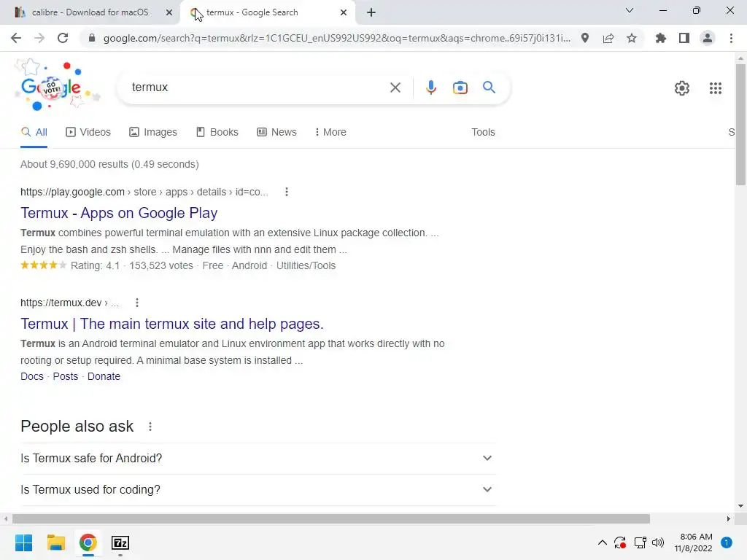
Task: Switch to Books results
Action: point(217,132)
